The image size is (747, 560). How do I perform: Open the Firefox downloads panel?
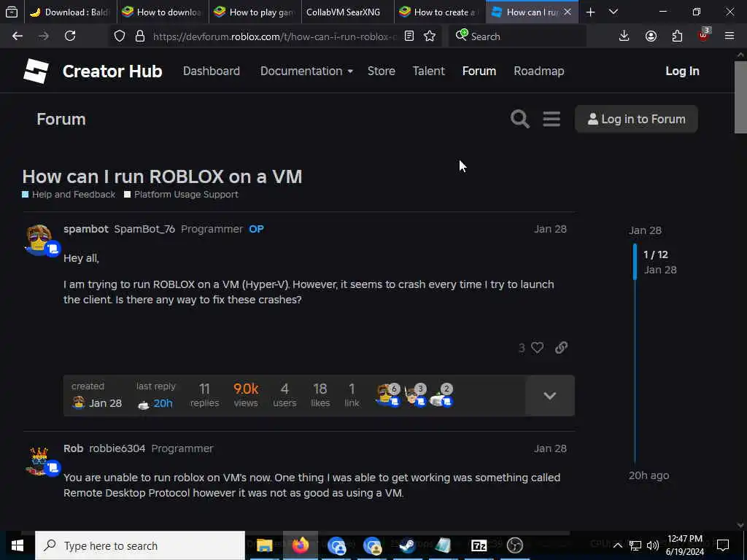[x=624, y=36]
